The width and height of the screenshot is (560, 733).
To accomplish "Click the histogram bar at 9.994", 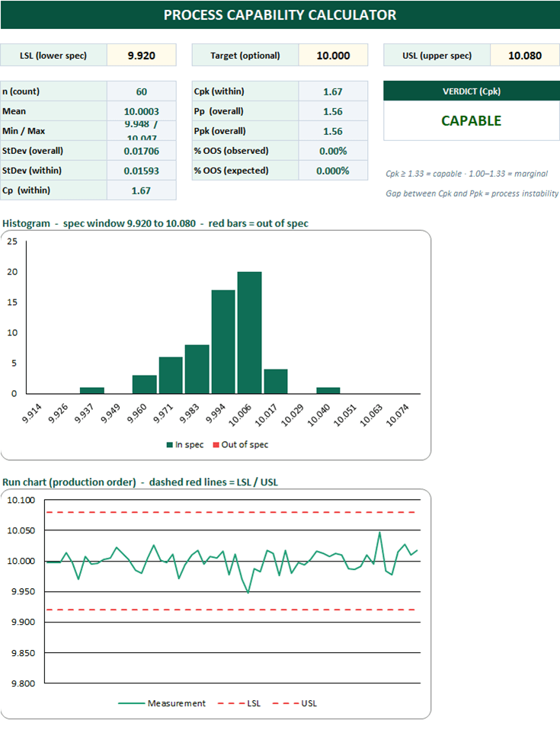I will [223, 341].
